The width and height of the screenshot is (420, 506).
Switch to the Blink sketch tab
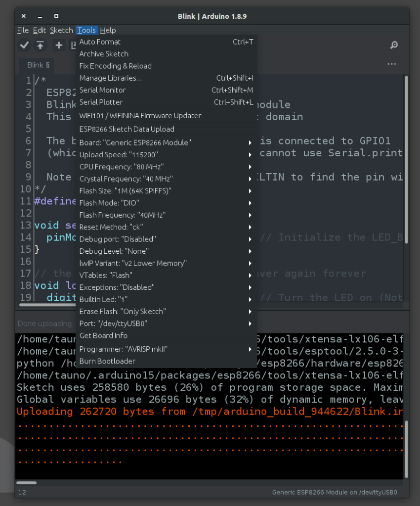click(x=38, y=65)
